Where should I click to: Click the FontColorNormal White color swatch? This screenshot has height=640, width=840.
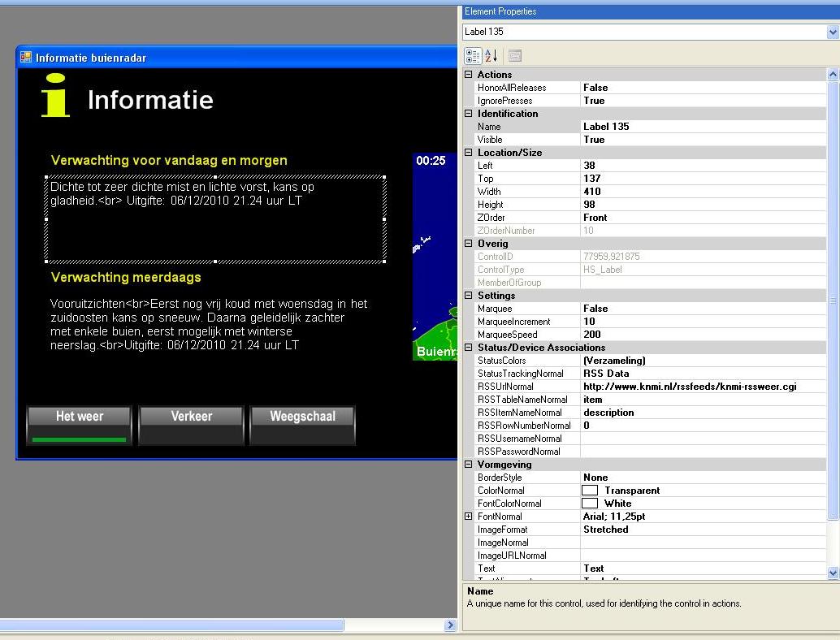click(590, 504)
